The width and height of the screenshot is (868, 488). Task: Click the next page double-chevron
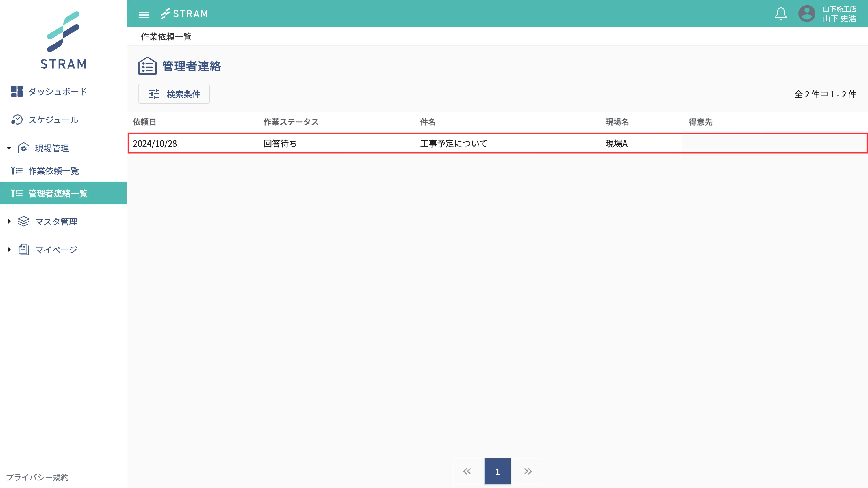(528, 472)
